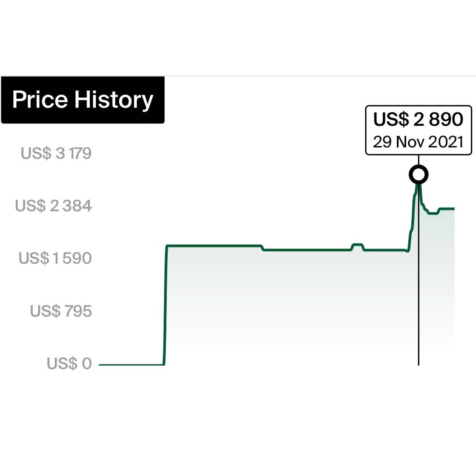This screenshot has height=476, width=476.
Task: Select the US$ 795 axis label
Action: tap(61, 311)
